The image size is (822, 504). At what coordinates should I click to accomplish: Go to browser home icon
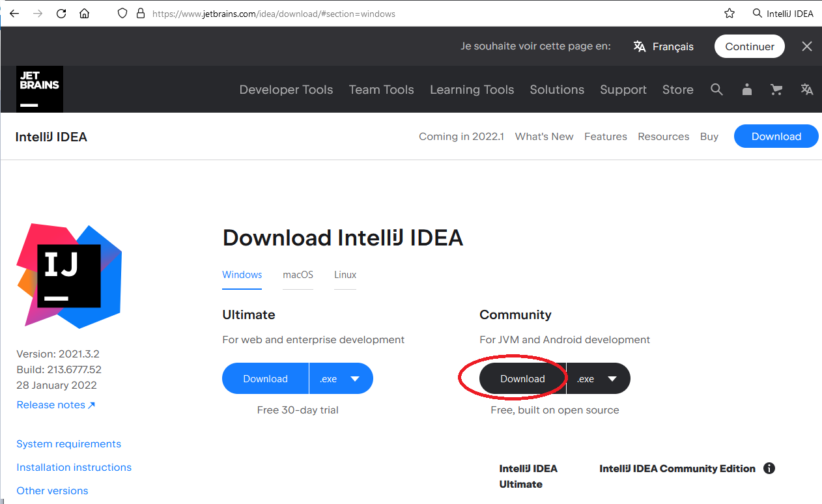(x=84, y=13)
